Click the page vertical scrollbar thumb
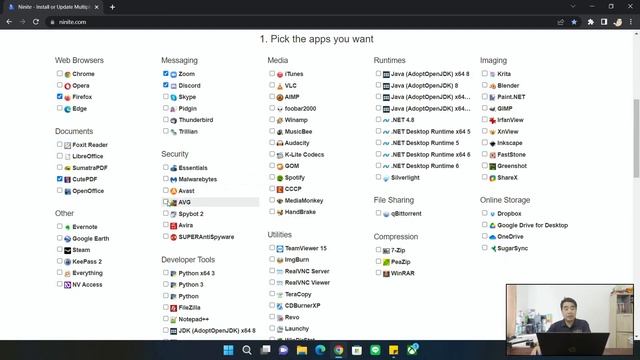 [636, 139]
